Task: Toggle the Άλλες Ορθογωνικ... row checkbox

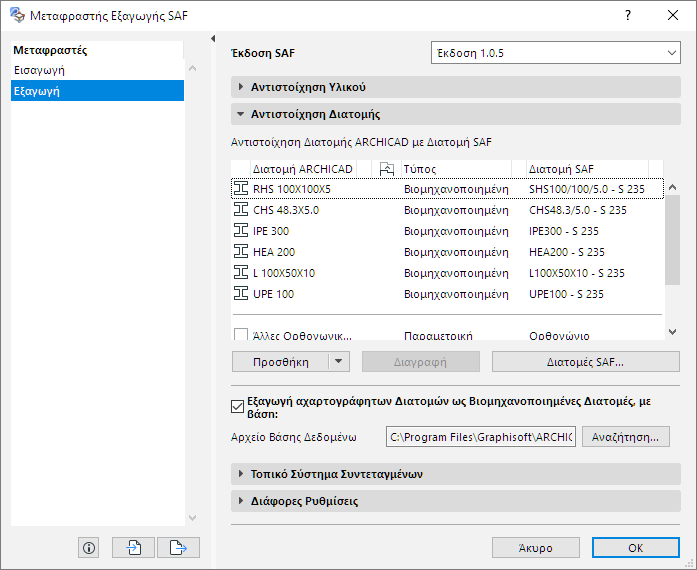Action: click(x=241, y=337)
